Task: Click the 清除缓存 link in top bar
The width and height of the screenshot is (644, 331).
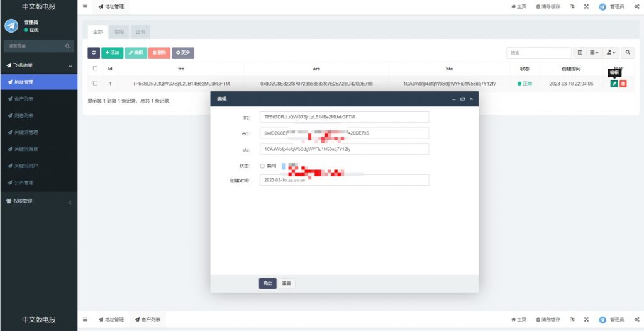Action: 548,6
